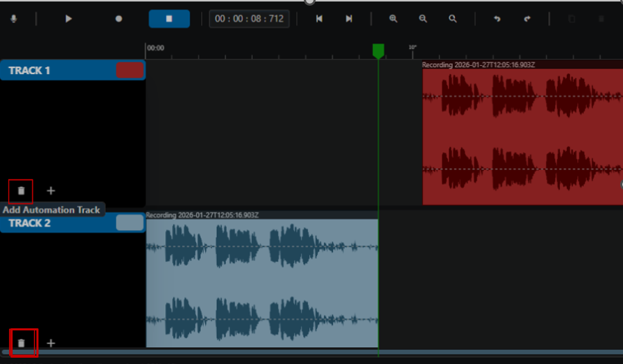The image size is (623, 364).
Task: Stop playback with the blue stop button
Action: point(169,19)
